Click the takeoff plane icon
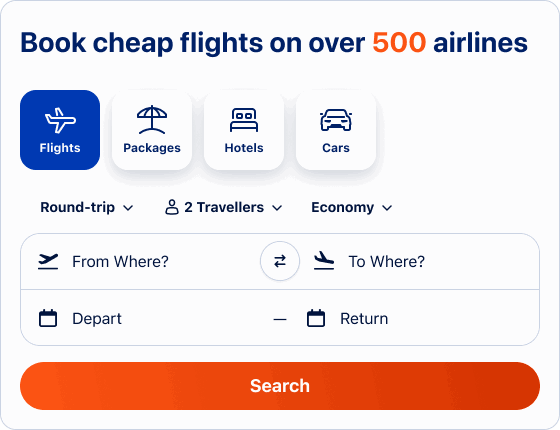Image resolution: width=560 pixels, height=430 pixels. (x=48, y=261)
